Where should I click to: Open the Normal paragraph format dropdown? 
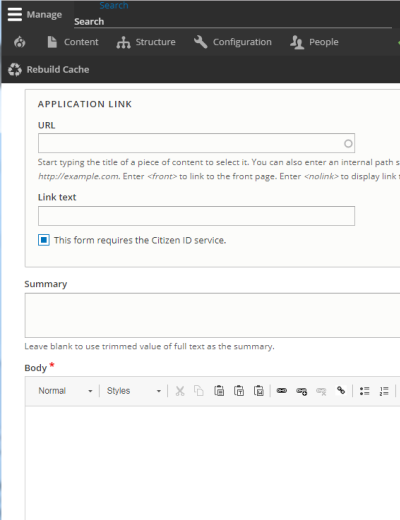point(65,391)
